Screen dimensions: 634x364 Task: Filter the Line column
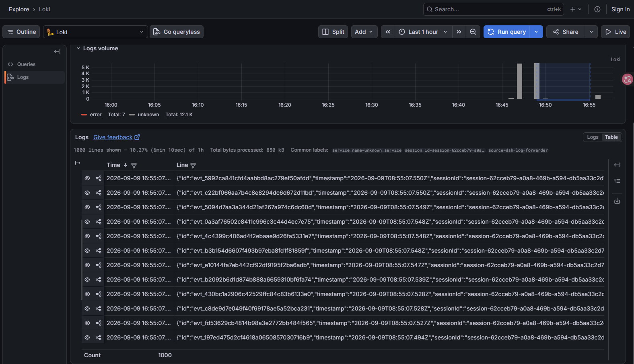point(193,165)
